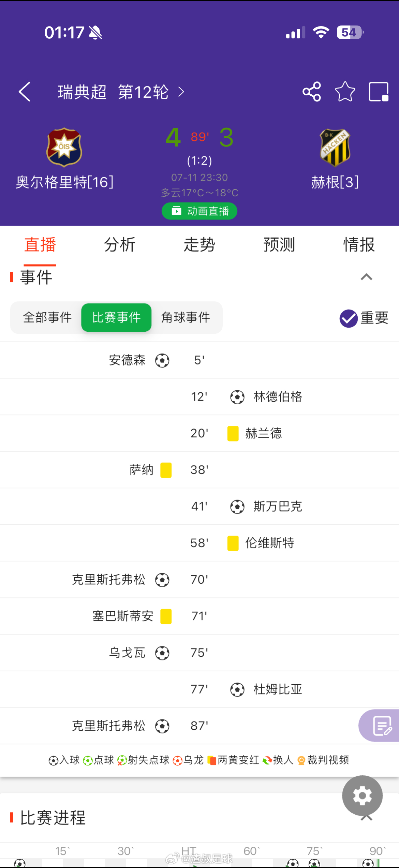Switch to 走势 tab
Viewport: 399px width, 868px height.
point(199,245)
